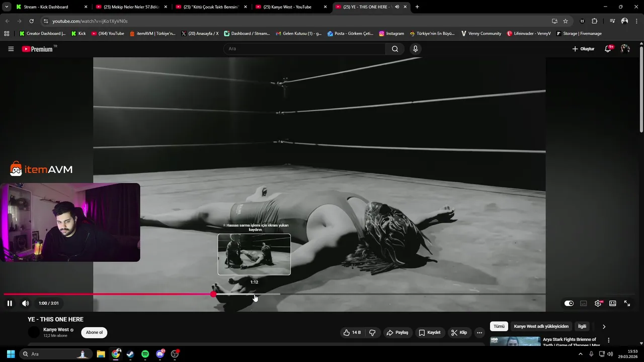Open the Windows Start menu

(11, 354)
